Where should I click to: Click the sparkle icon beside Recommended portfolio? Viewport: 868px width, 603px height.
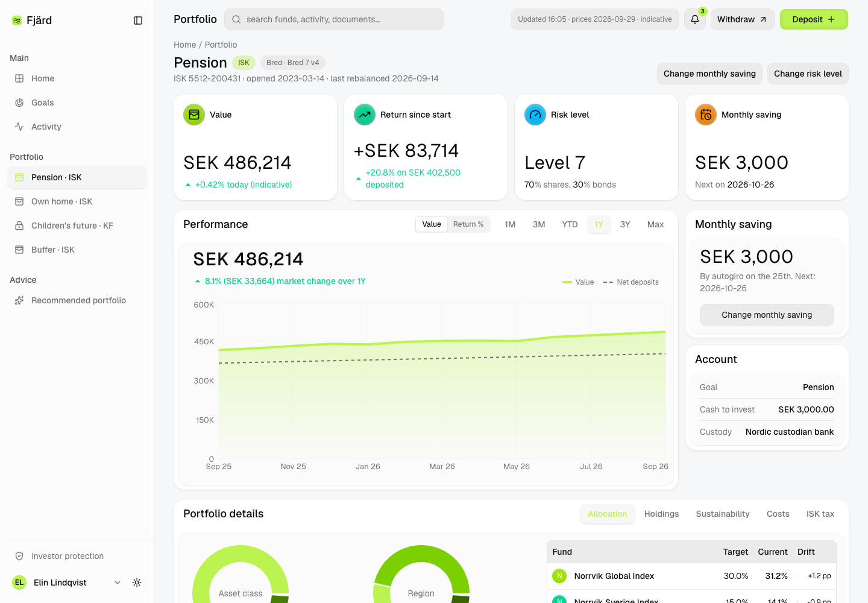click(x=19, y=300)
